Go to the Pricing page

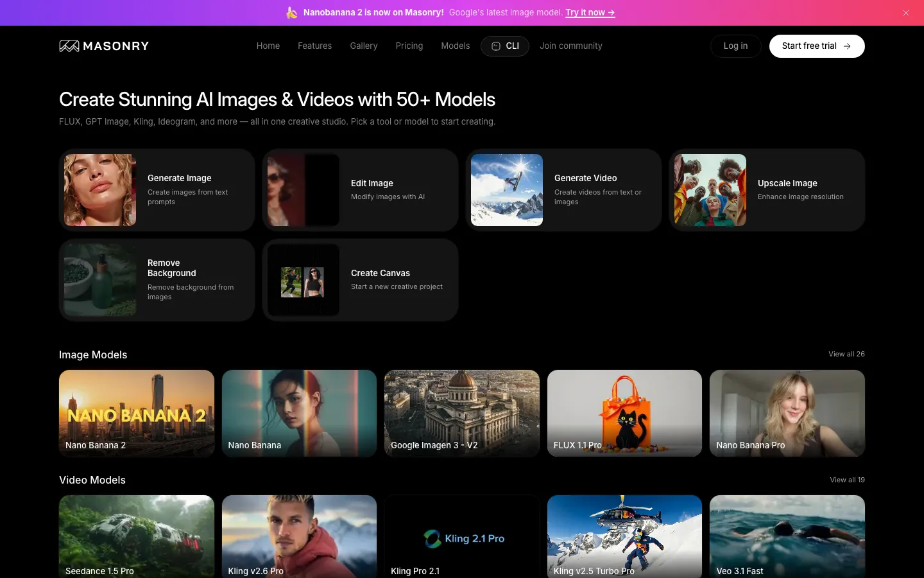point(409,46)
